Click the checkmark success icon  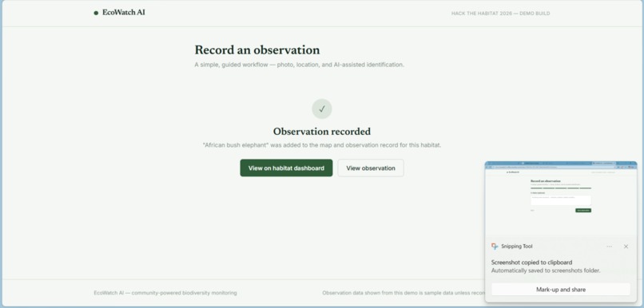(x=322, y=109)
